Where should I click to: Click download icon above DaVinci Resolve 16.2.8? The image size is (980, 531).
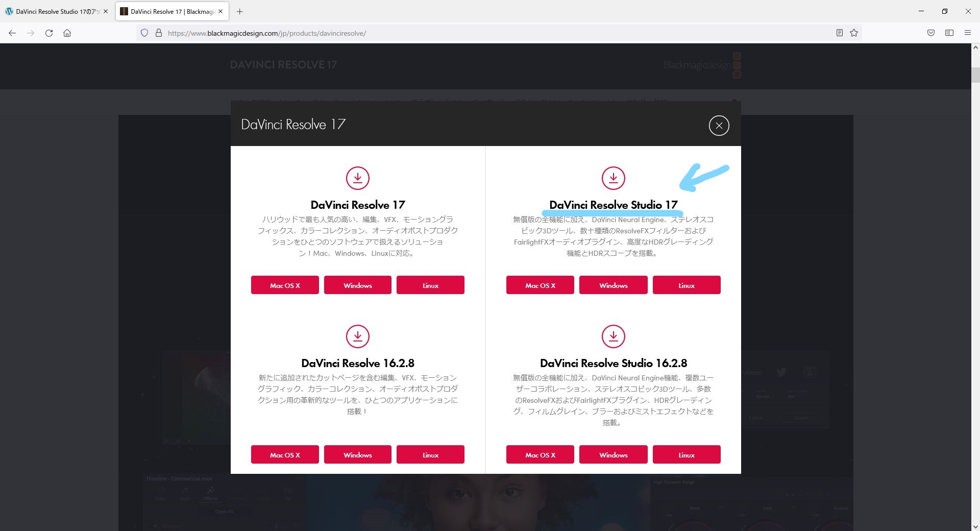358,336
